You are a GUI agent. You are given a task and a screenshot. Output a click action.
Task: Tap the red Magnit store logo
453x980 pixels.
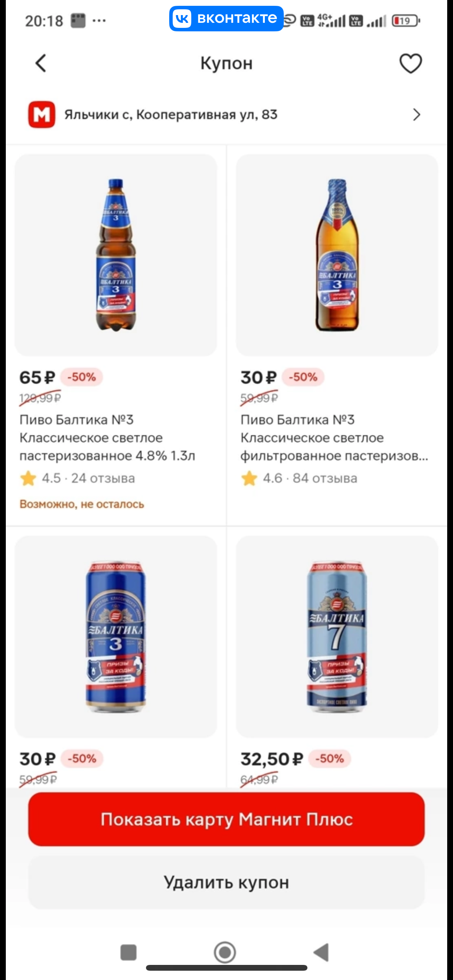click(41, 115)
